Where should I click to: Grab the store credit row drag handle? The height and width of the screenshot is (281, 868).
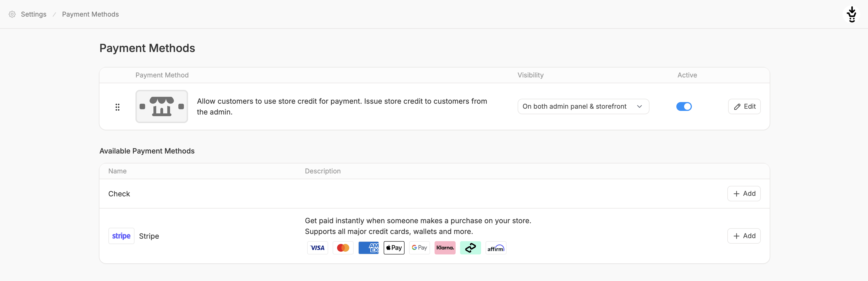[x=117, y=107]
